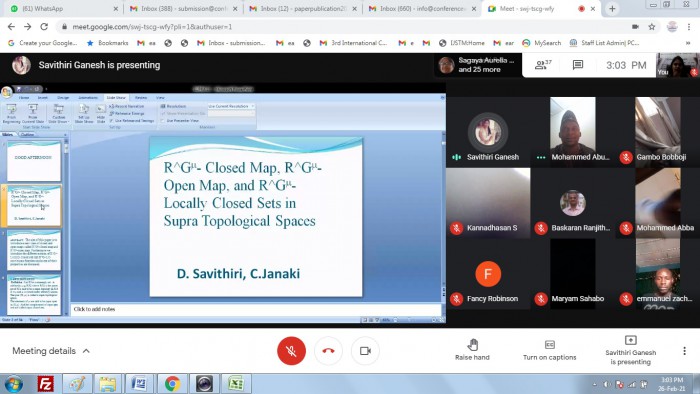This screenshot has height=394, width=700.
Task: Toggle the camera on
Action: tap(365, 351)
